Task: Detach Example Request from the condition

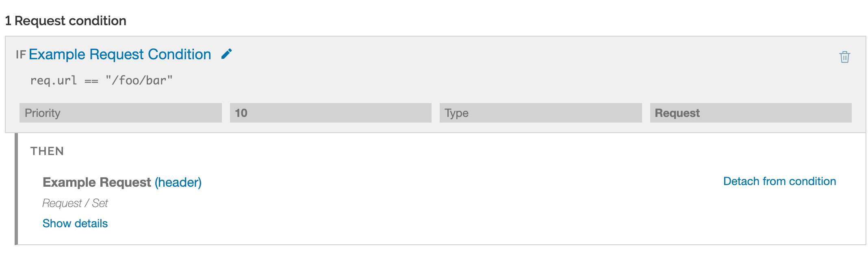Action: pos(779,181)
